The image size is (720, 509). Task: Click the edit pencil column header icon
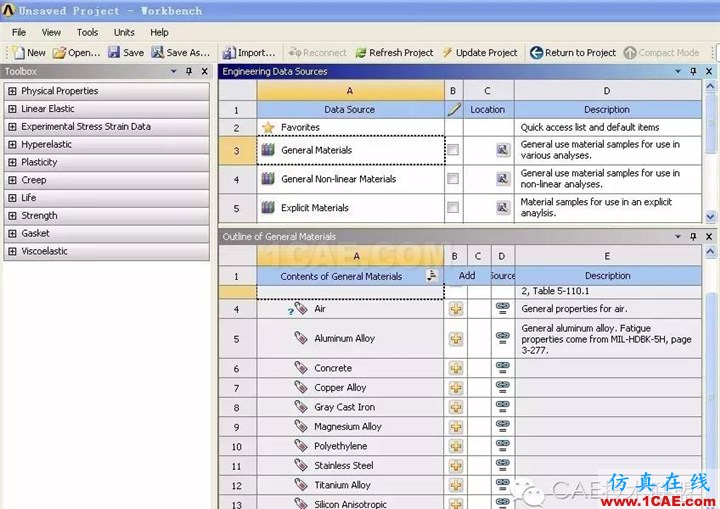453,109
